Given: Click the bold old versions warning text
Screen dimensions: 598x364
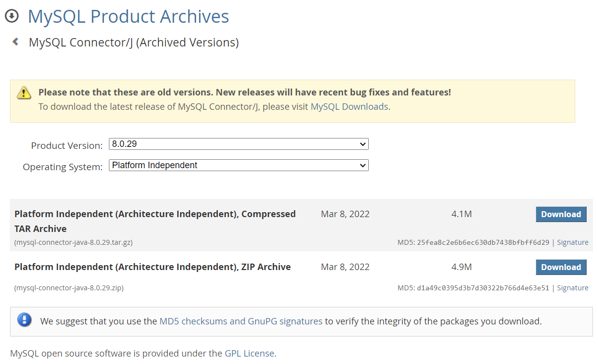Looking at the screenshot, I should point(245,92).
